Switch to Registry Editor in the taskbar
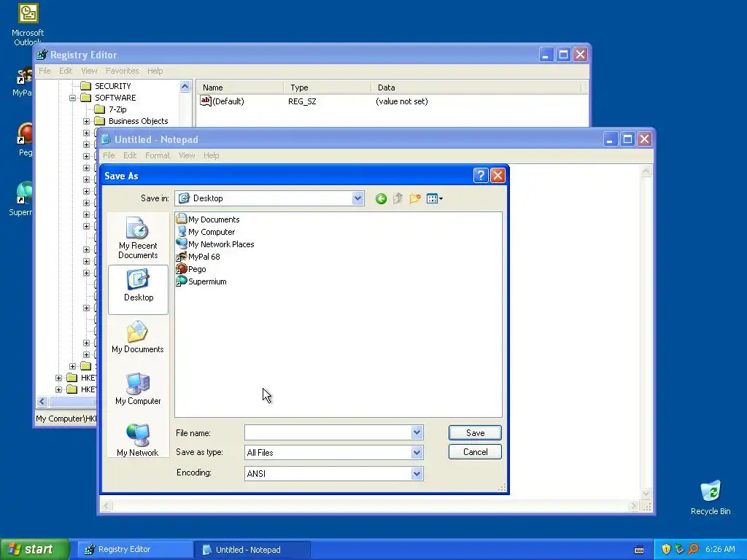The height and width of the screenshot is (560, 747). [x=134, y=550]
